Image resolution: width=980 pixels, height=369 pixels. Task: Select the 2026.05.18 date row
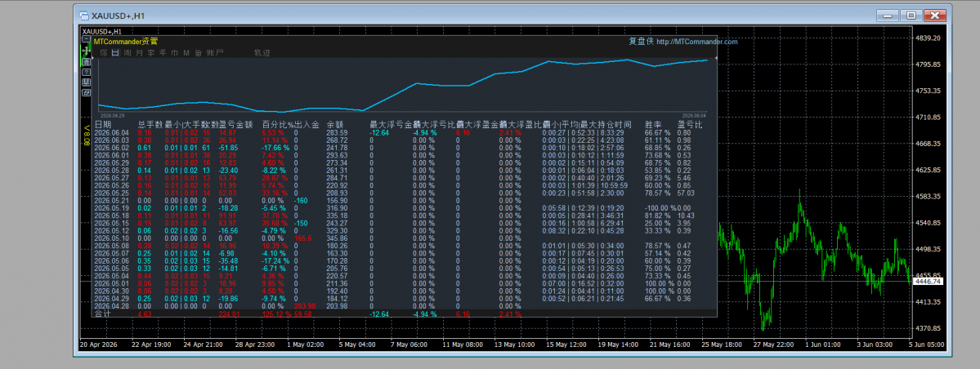(x=110, y=216)
